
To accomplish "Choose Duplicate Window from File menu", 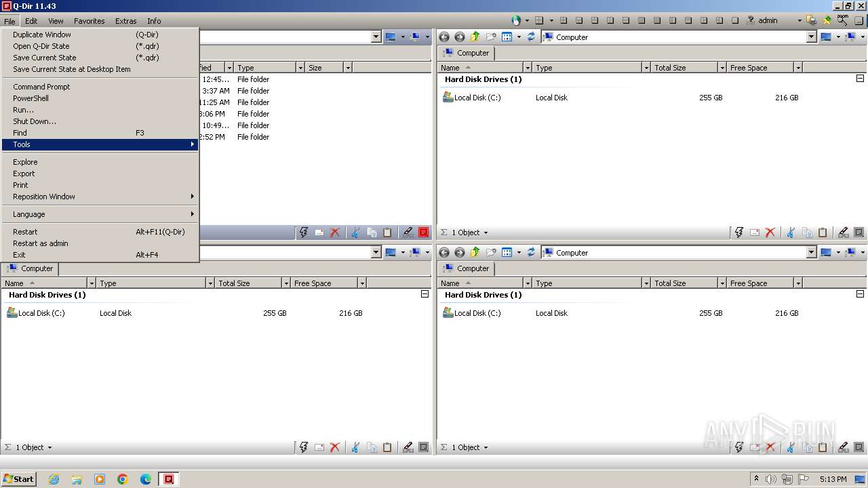I will point(100,35).
